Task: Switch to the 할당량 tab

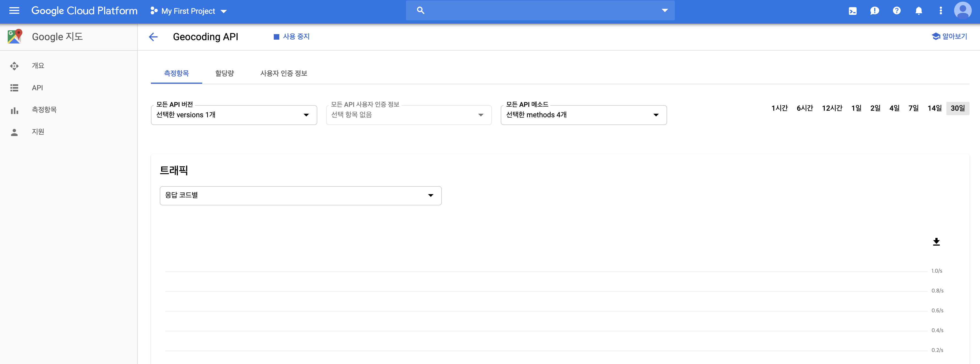Action: pyautogui.click(x=224, y=74)
